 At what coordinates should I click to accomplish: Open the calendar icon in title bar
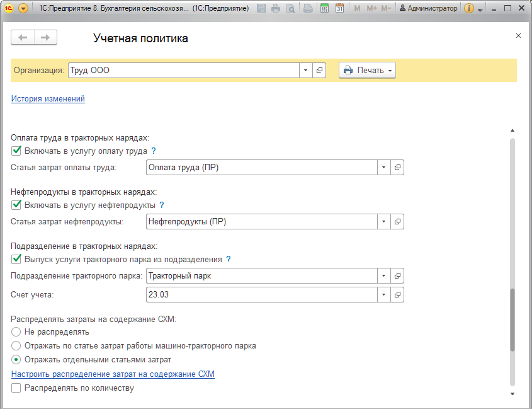(x=339, y=8)
